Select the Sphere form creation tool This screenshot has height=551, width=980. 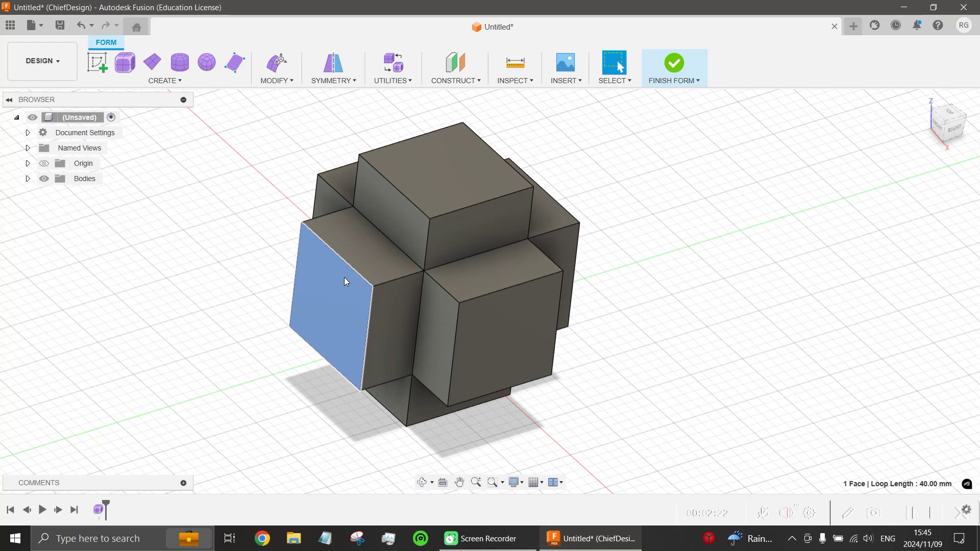207,62
